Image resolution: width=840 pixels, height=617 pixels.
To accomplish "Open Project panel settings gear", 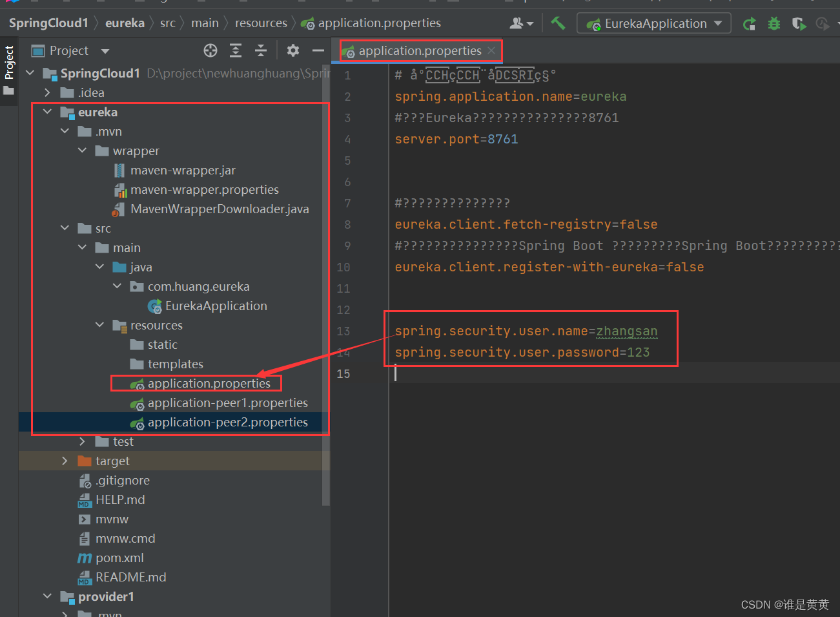I will click(x=293, y=50).
